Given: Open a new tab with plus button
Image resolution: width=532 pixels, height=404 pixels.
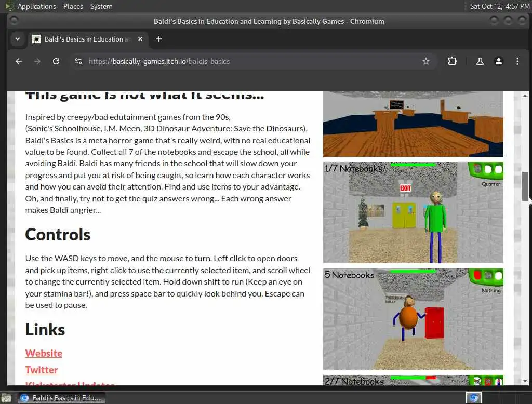Looking at the screenshot, I should [159, 39].
